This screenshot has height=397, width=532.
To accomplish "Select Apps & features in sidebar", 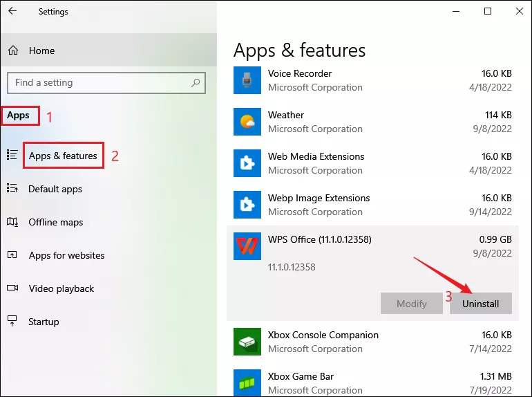I will pos(63,156).
